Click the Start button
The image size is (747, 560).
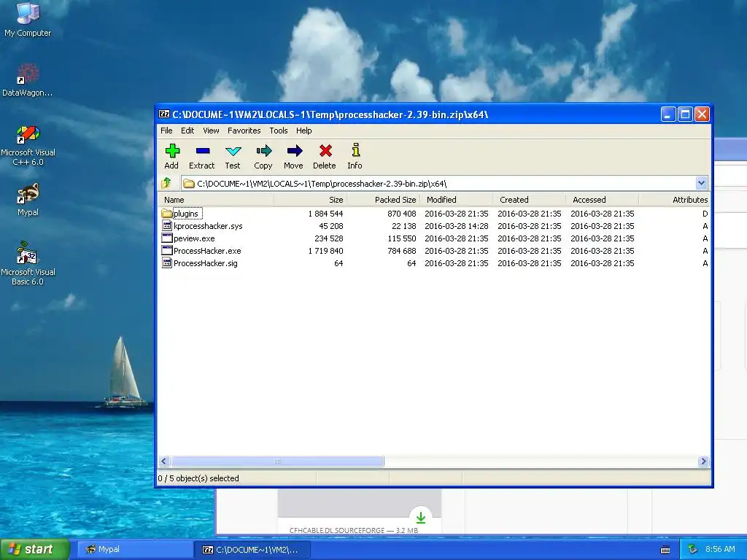34,549
